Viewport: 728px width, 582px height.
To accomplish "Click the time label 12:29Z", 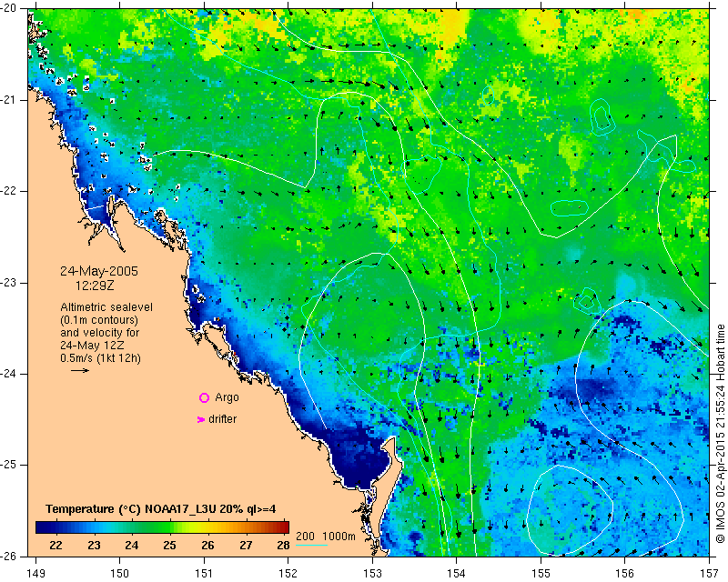I will click(95, 286).
